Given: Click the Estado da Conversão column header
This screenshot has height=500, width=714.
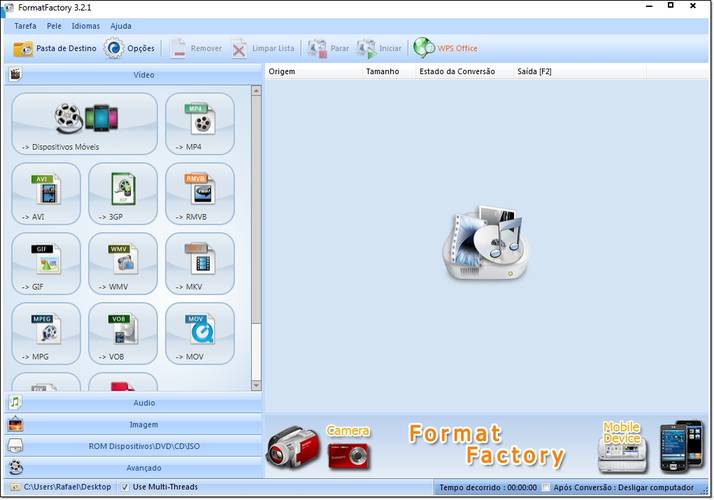Looking at the screenshot, I should click(x=465, y=71).
